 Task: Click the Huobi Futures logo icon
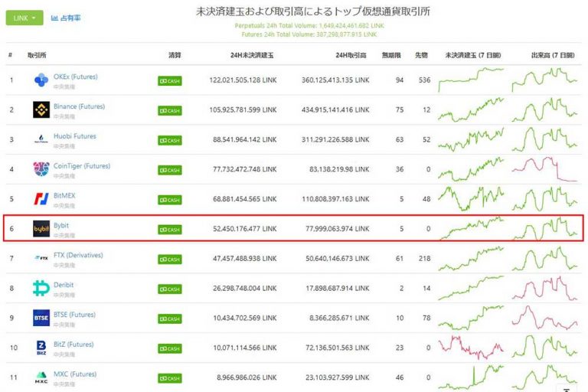coord(41,140)
